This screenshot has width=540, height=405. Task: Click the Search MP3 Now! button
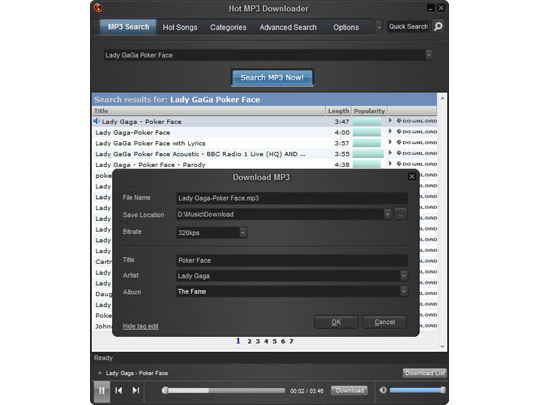point(272,77)
